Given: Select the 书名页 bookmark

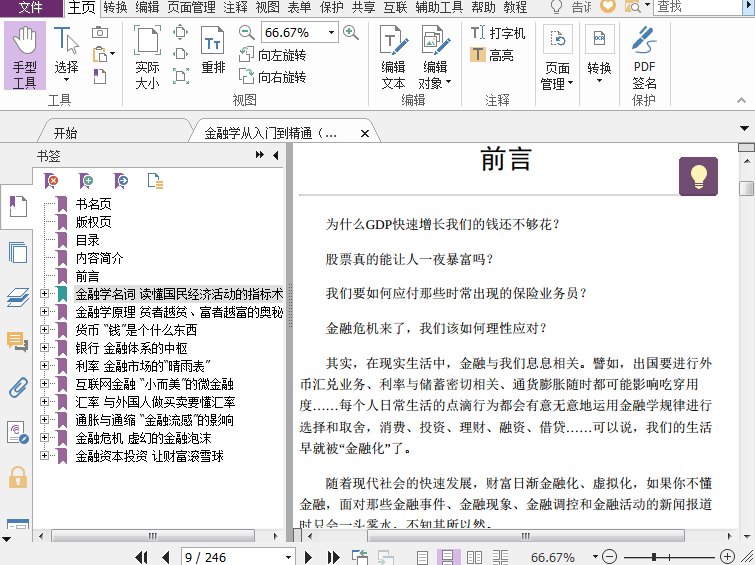Looking at the screenshot, I should 93,204.
